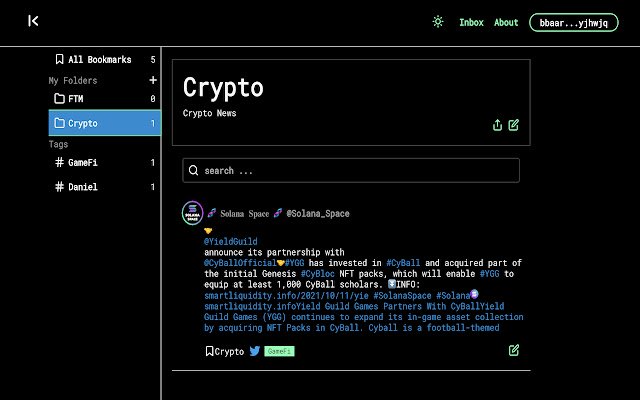Click the "Crypto News" folder description
640x400 pixels.
click(x=209, y=113)
